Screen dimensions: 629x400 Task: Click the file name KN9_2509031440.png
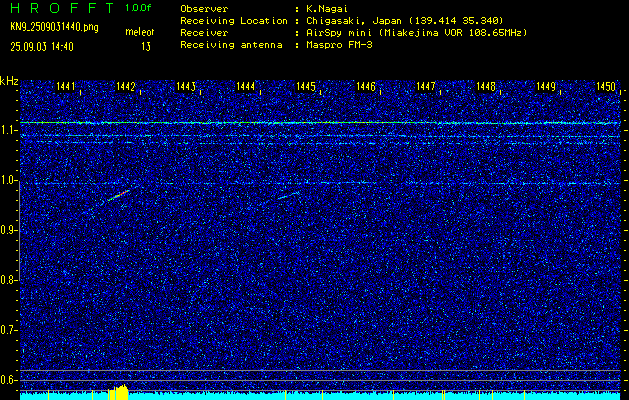[54, 27]
